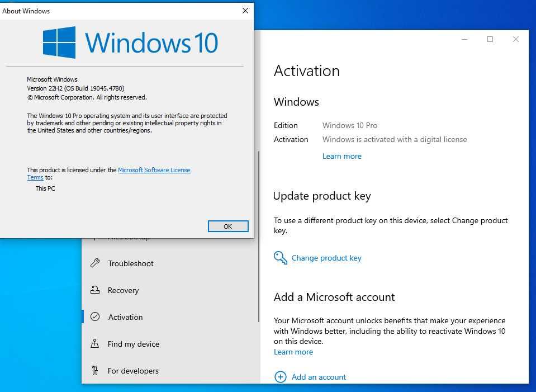Viewport: 536px width, 392px height.
Task: Open the Microsoft Software License link
Action: click(x=154, y=170)
